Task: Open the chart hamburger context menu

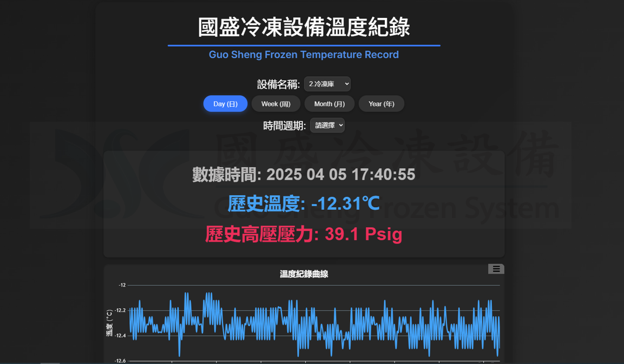Action: coord(496,269)
